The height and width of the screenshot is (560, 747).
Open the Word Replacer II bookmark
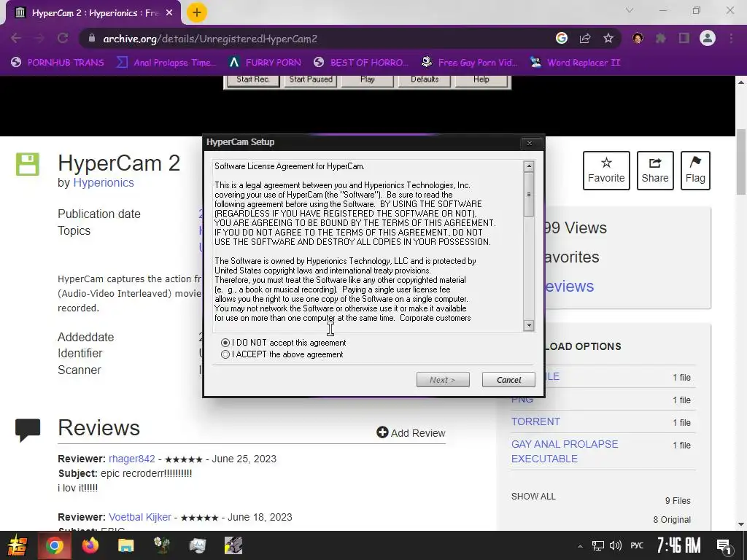[x=575, y=63]
